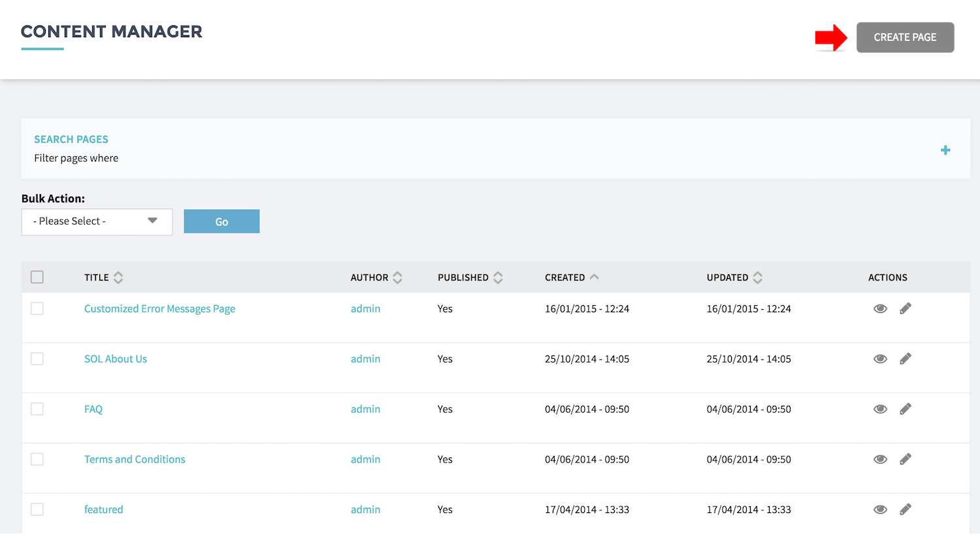The image size is (980, 543).
Task: View SOL About Us via eye icon
Action: coord(880,359)
